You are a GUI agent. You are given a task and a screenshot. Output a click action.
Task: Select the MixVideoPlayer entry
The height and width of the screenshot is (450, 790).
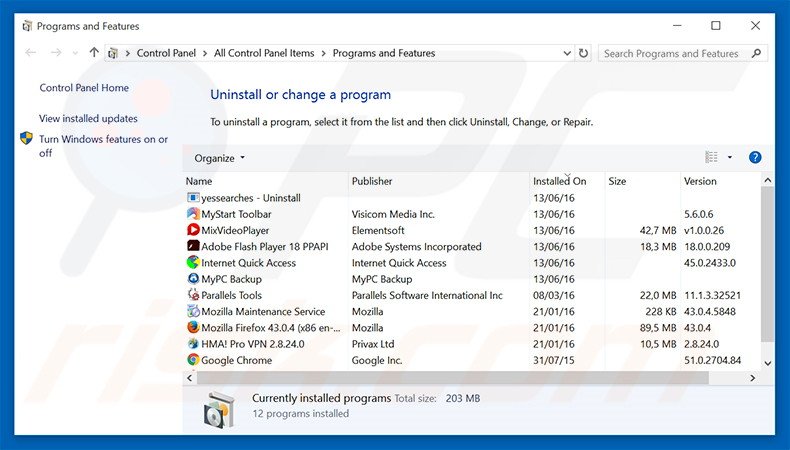(x=235, y=230)
